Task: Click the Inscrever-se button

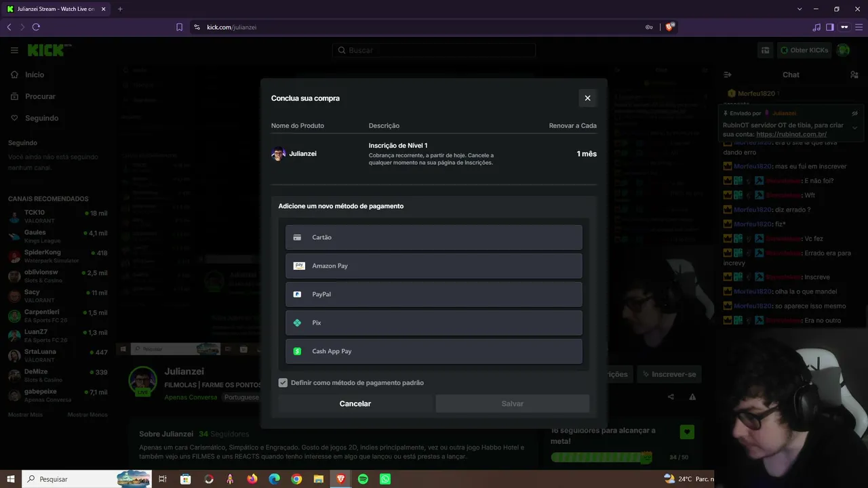Action: 669,374
